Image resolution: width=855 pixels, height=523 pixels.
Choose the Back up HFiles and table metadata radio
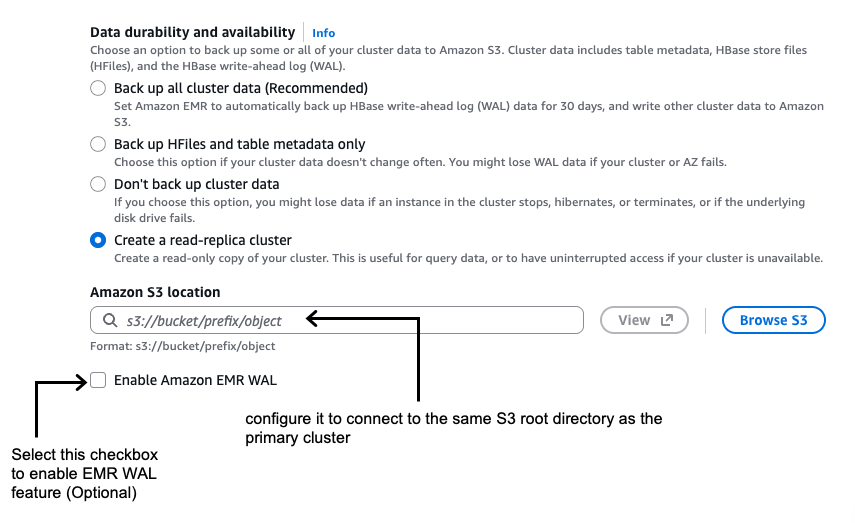pos(98,144)
